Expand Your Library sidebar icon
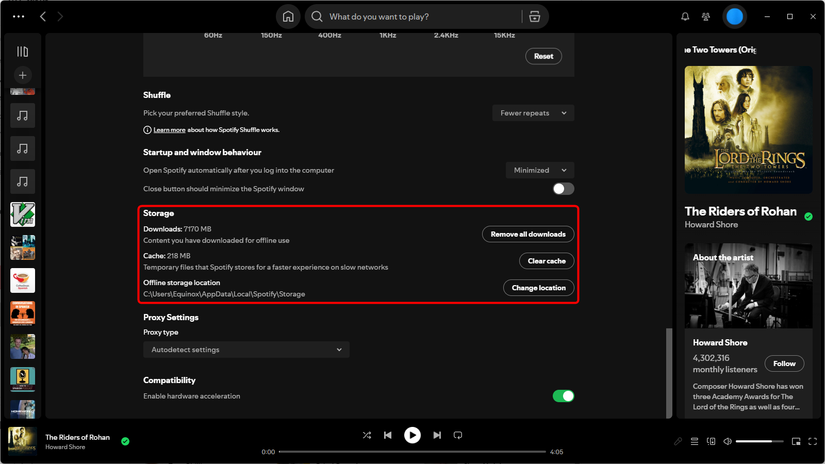This screenshot has width=825, height=464. 22,52
